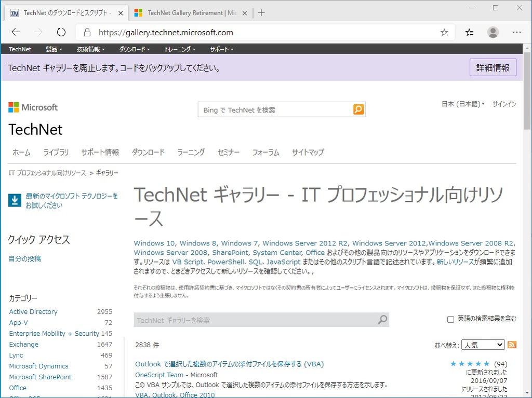Click the browser profile avatar icon
Viewport: 532px width, 398px height.
[493, 32]
